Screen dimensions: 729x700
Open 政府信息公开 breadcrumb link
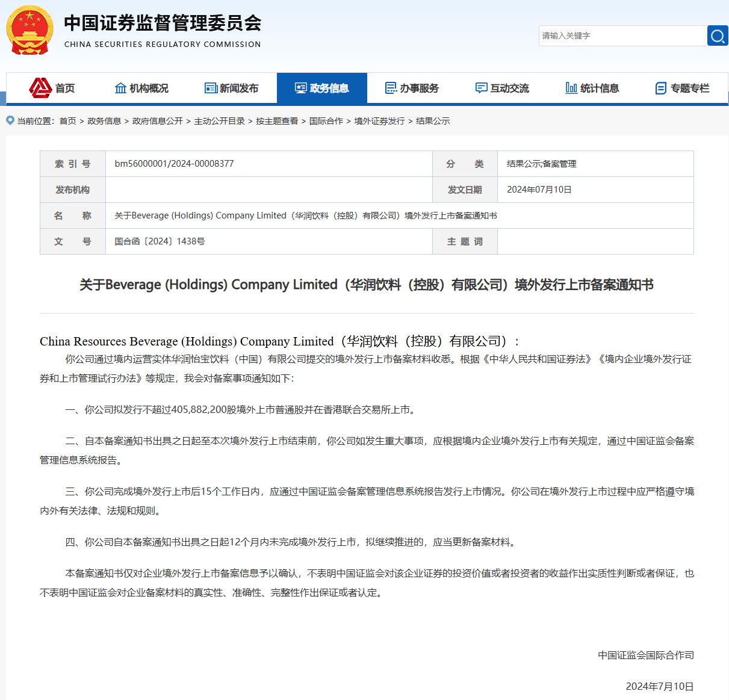tap(158, 121)
